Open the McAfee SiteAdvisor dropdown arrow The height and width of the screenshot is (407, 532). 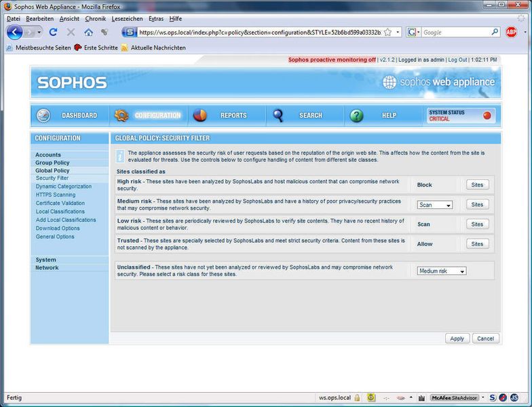(483, 398)
